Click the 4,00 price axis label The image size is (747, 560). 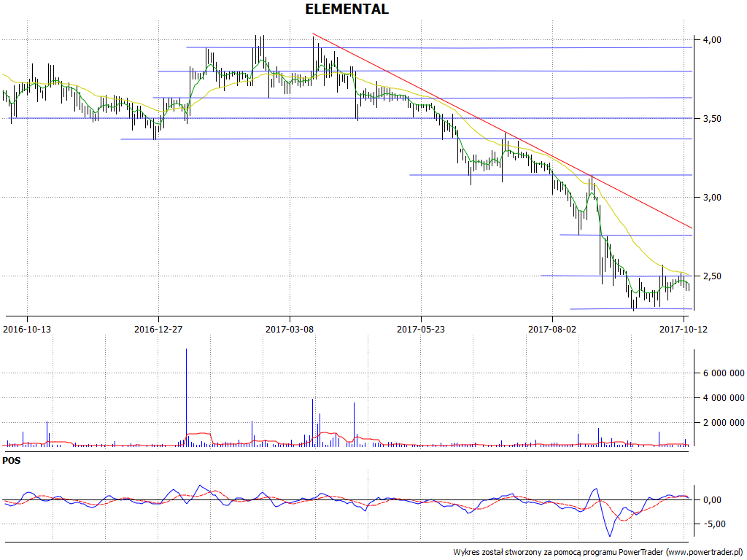tap(712, 40)
